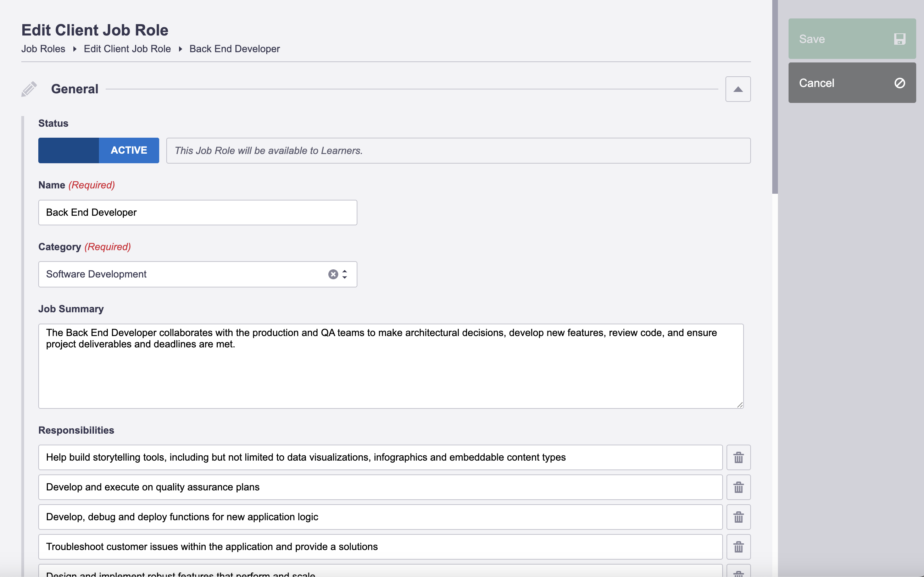Screen dimensions: 924x577
Task: Open the Category dropdown
Action: [x=197, y=274]
